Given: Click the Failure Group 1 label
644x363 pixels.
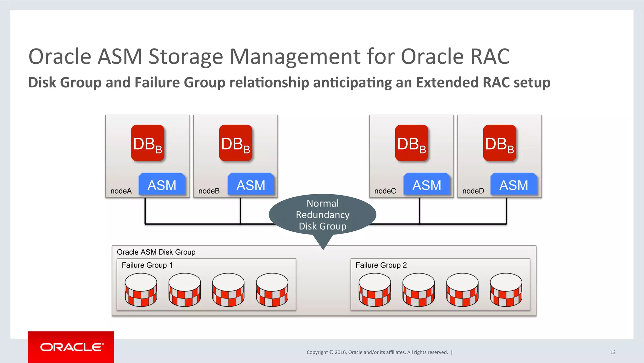Looking at the screenshot, I should [x=147, y=265].
